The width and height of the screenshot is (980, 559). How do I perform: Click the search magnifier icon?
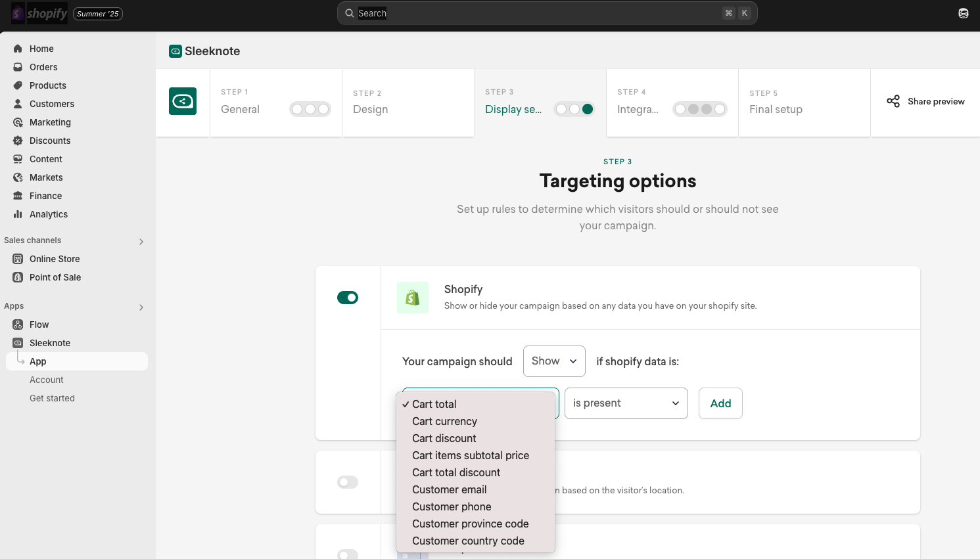[x=350, y=13]
